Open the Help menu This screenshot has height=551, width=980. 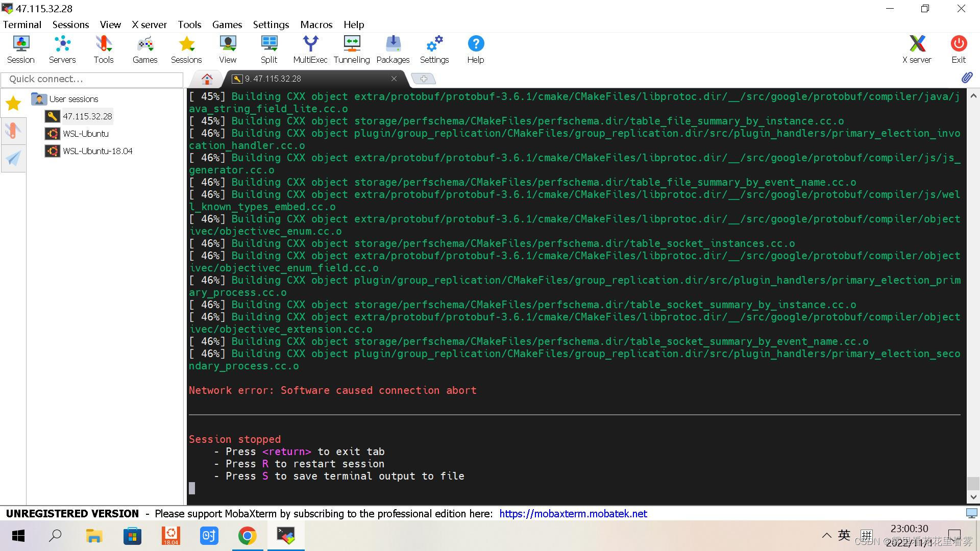coord(354,24)
